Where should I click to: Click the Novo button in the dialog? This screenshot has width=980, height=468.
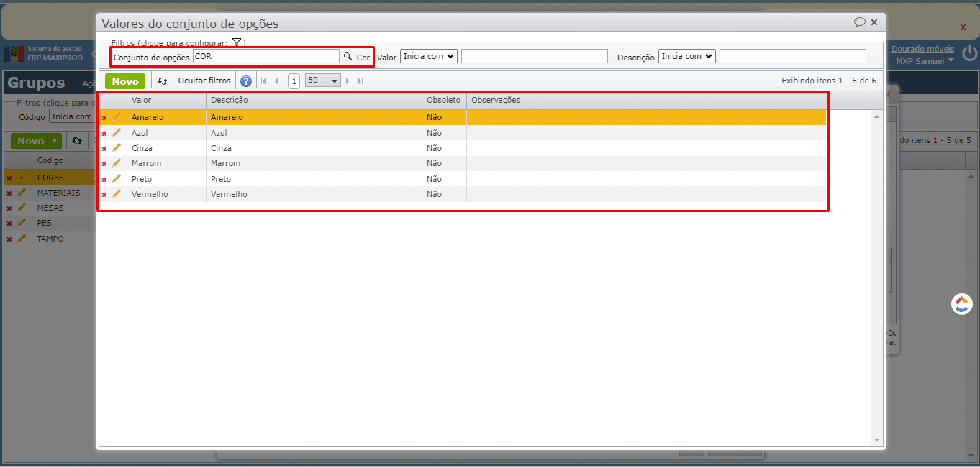(x=125, y=81)
